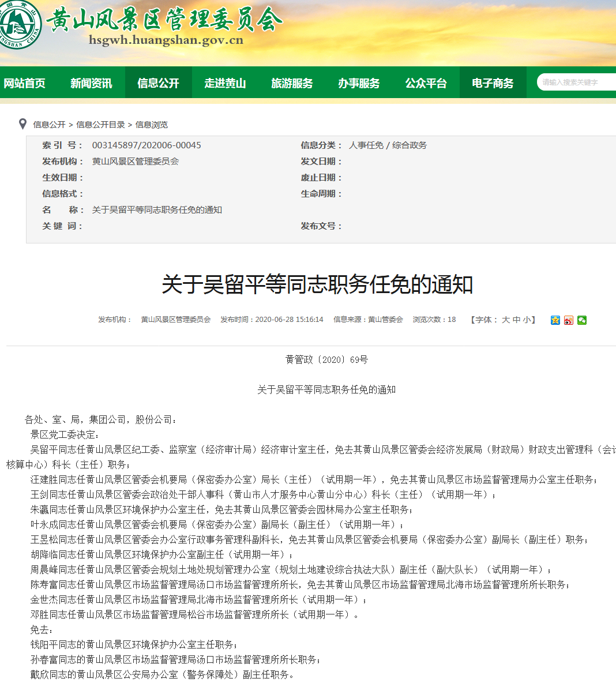Go to 新闻资讯 in the nav bar
This screenshot has width=616, height=686.
[x=92, y=83]
